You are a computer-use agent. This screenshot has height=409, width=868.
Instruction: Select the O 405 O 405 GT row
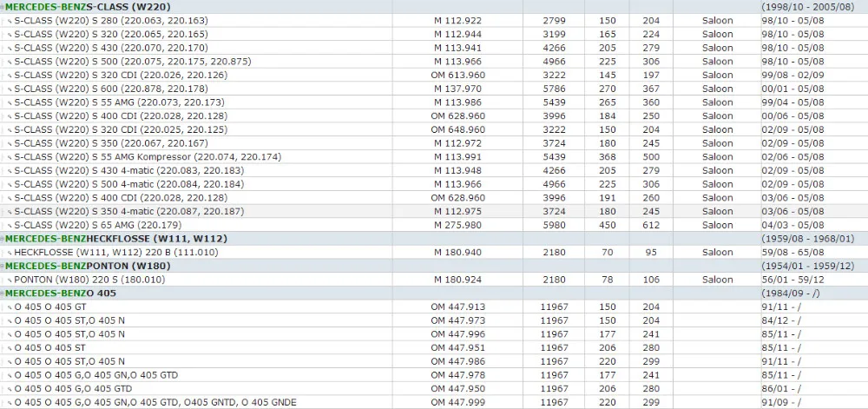434,307
